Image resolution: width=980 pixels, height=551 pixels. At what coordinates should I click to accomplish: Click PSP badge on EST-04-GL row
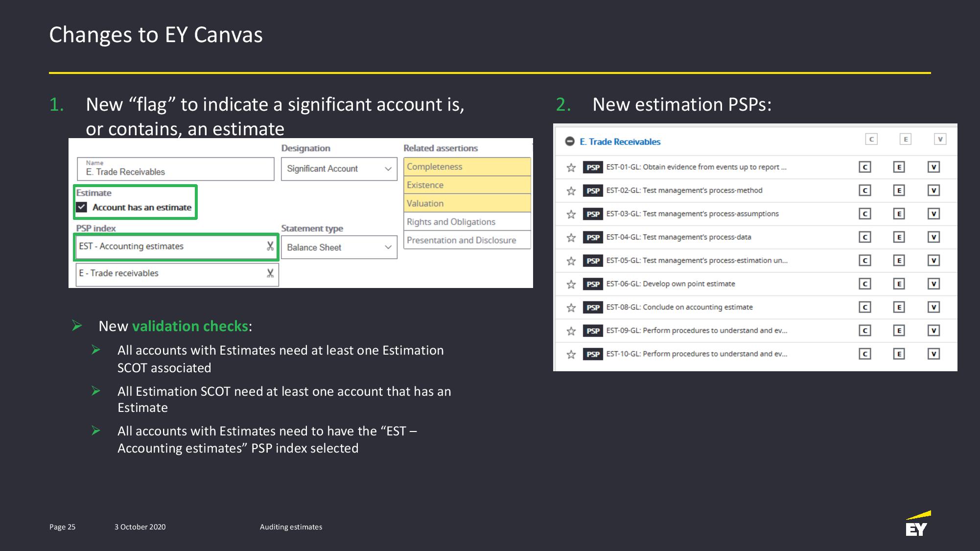coord(593,238)
